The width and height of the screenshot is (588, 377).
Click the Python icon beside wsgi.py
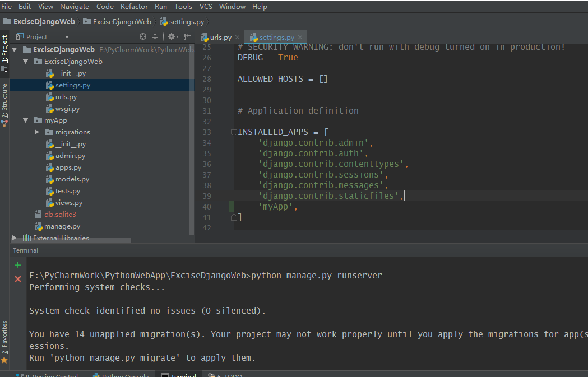pyautogui.click(x=49, y=109)
